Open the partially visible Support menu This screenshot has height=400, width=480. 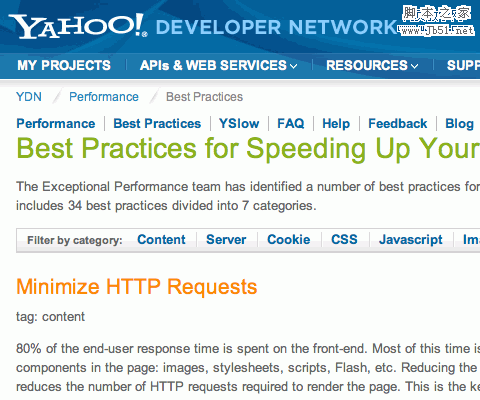pos(463,65)
